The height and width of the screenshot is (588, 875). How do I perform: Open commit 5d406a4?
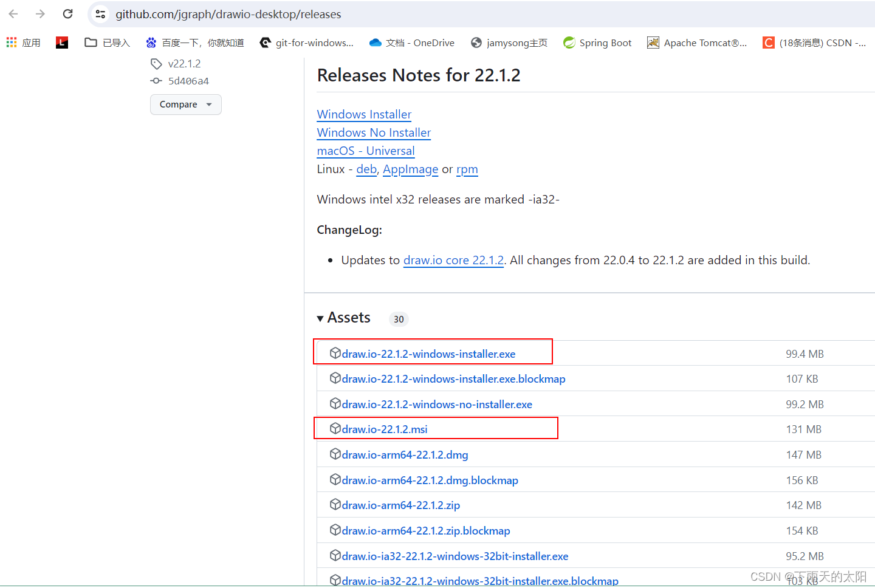(x=188, y=81)
